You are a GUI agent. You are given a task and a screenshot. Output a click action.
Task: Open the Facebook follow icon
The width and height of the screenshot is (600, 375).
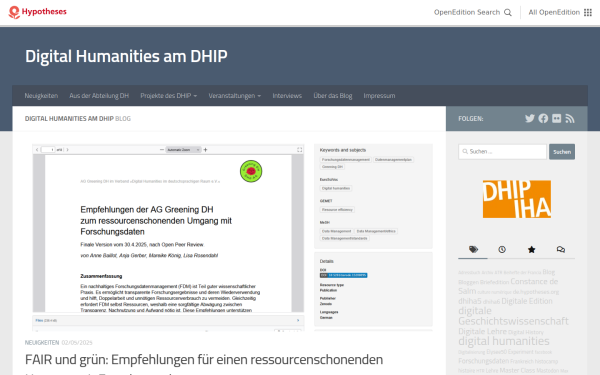[543, 118]
